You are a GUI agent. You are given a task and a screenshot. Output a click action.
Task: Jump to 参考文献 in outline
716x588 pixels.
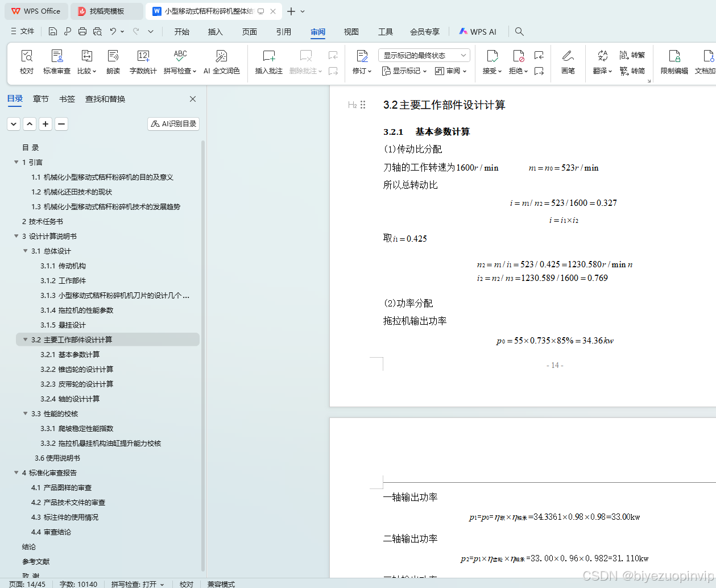(36, 561)
